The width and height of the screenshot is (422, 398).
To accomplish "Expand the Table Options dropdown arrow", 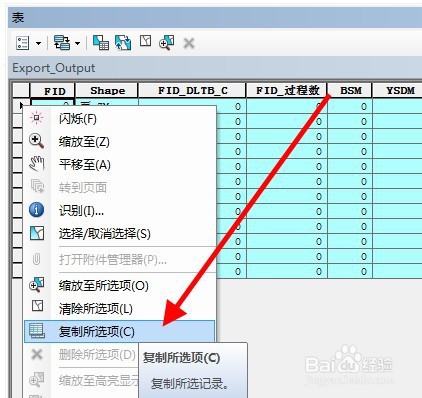I will [38, 43].
